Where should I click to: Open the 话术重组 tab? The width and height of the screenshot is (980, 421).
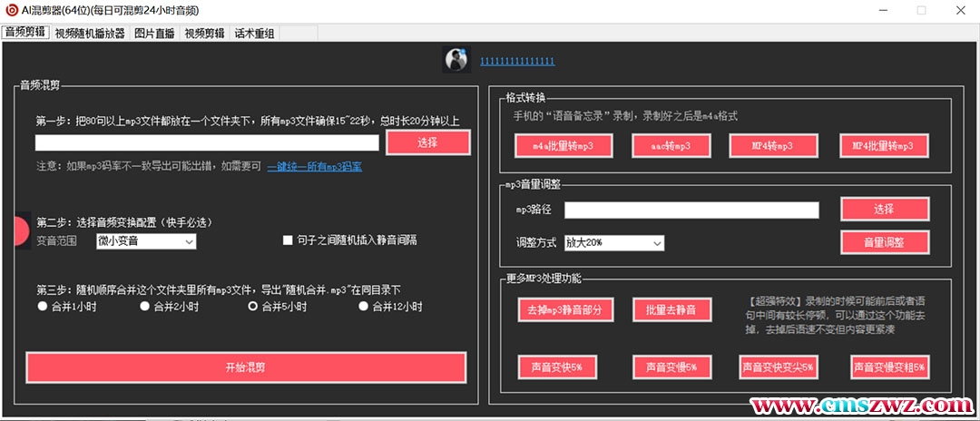pyautogui.click(x=254, y=34)
